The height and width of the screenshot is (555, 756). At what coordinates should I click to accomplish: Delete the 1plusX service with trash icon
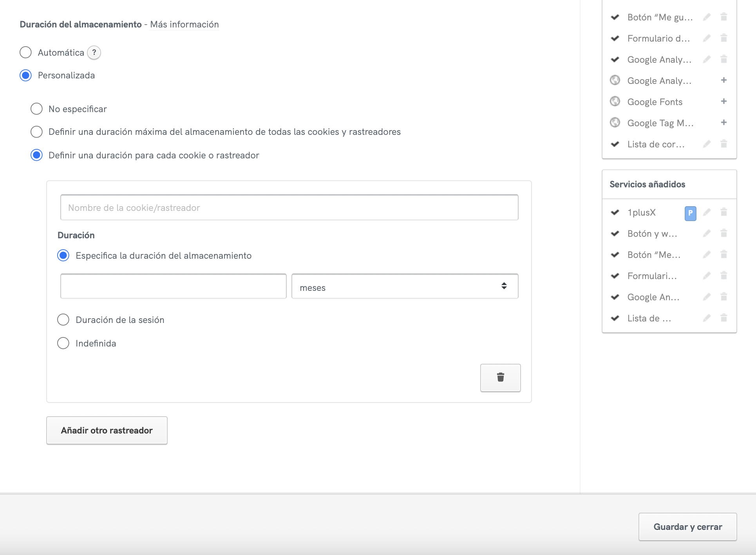coord(723,212)
